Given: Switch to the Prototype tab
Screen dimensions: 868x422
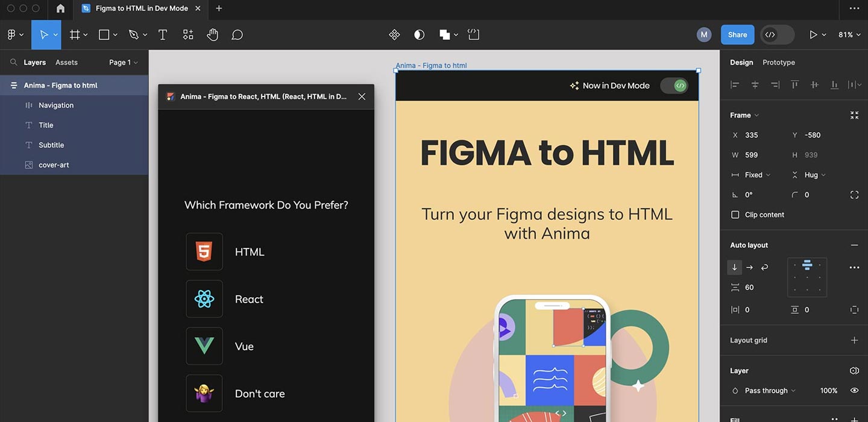Looking at the screenshot, I should [778, 62].
